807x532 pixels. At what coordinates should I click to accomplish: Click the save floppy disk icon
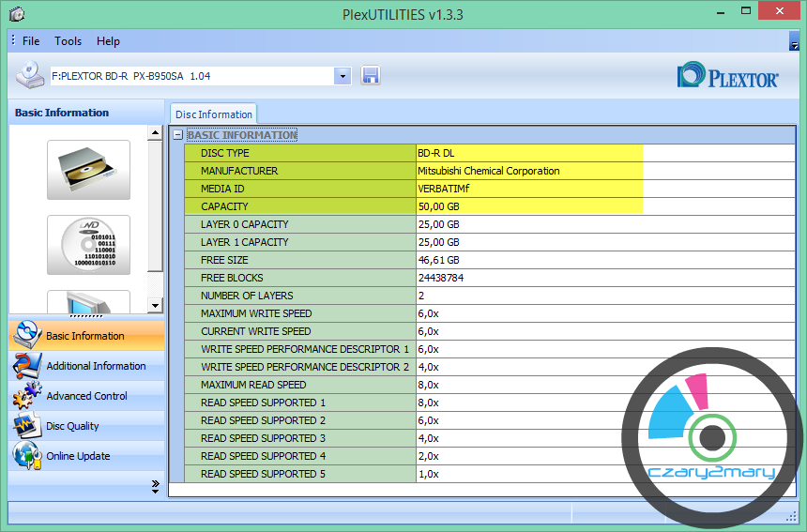tap(370, 76)
